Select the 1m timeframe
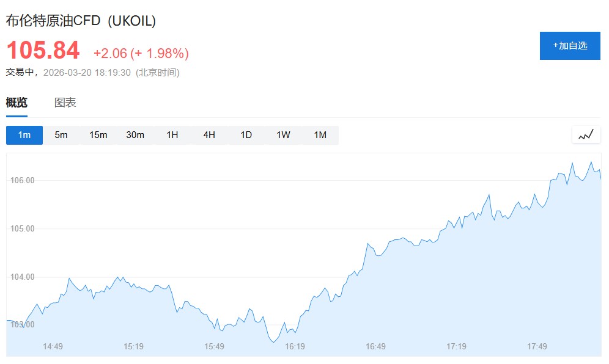Image resolution: width=609 pixels, height=364 pixels. pyautogui.click(x=24, y=135)
